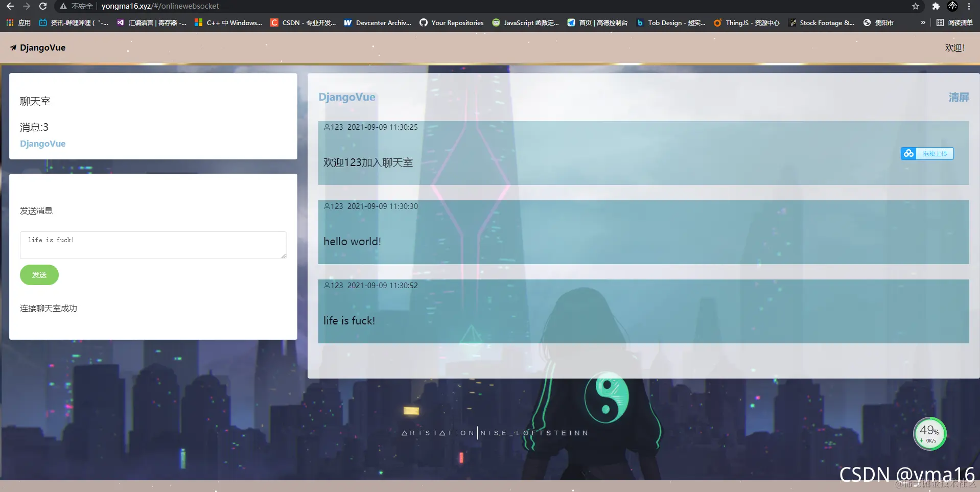The width and height of the screenshot is (980, 492).
Task: Reload the page with the refresh icon
Action: click(43, 6)
